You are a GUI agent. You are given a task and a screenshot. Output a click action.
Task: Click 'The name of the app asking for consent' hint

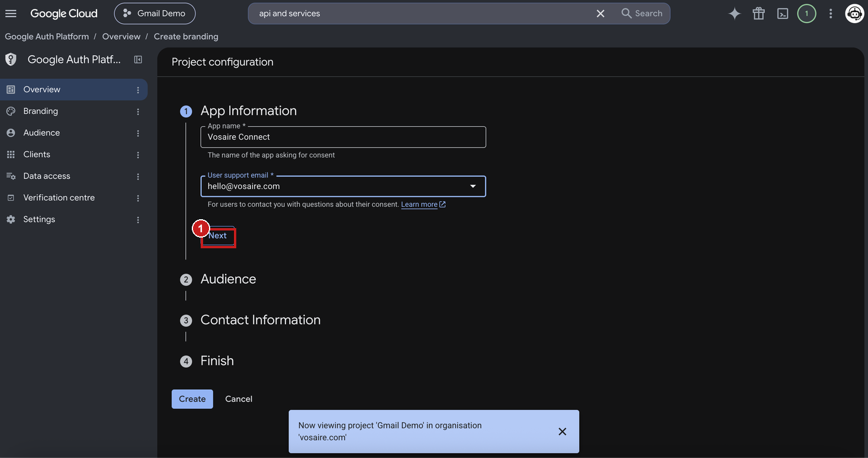click(x=271, y=155)
